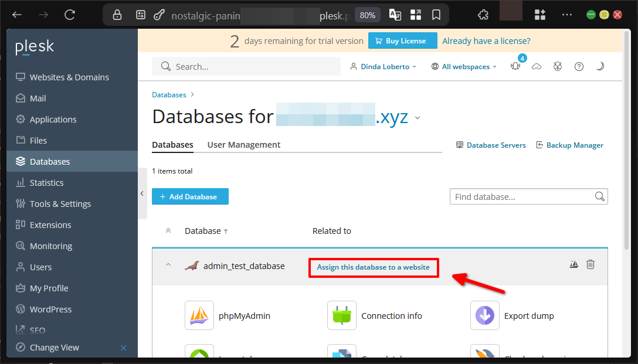638x364 pixels.
Task: Click the Add Database button
Action: tap(190, 196)
